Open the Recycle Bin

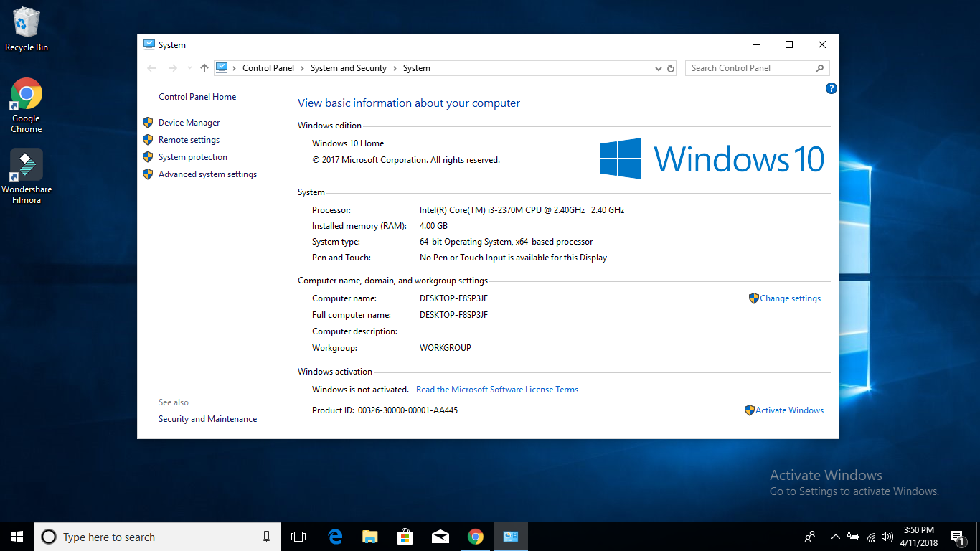tap(27, 29)
